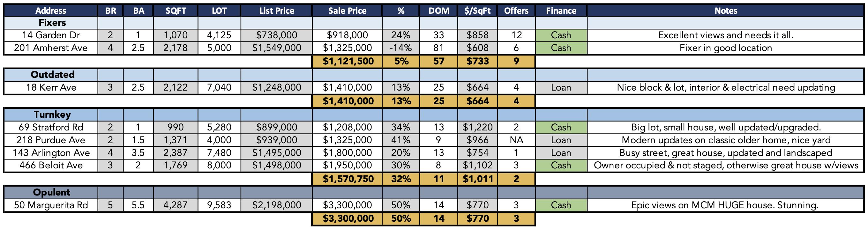Viewport: 868px width, 229px height.
Task: Select the Address column header
Action: point(50,11)
